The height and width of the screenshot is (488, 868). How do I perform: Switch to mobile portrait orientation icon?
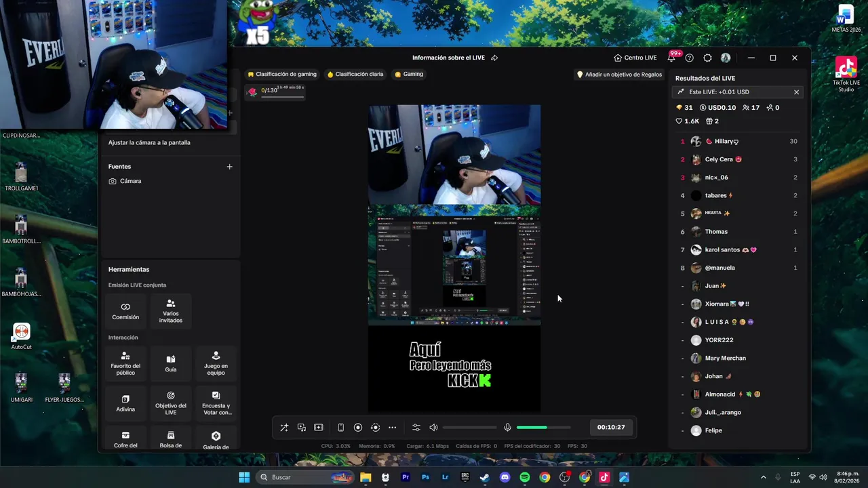[x=340, y=428]
